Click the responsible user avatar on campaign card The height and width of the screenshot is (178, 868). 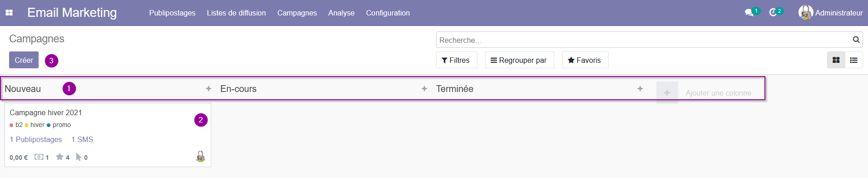(x=200, y=157)
